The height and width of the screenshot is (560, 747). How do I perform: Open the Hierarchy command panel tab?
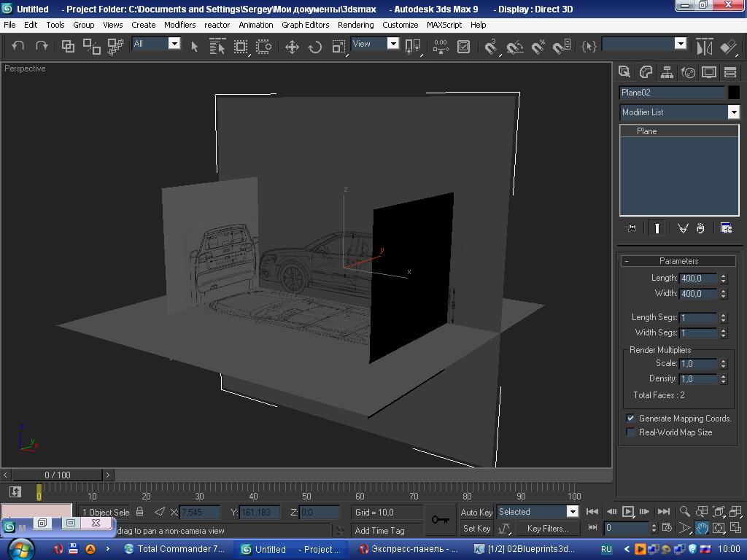pyautogui.click(x=667, y=72)
